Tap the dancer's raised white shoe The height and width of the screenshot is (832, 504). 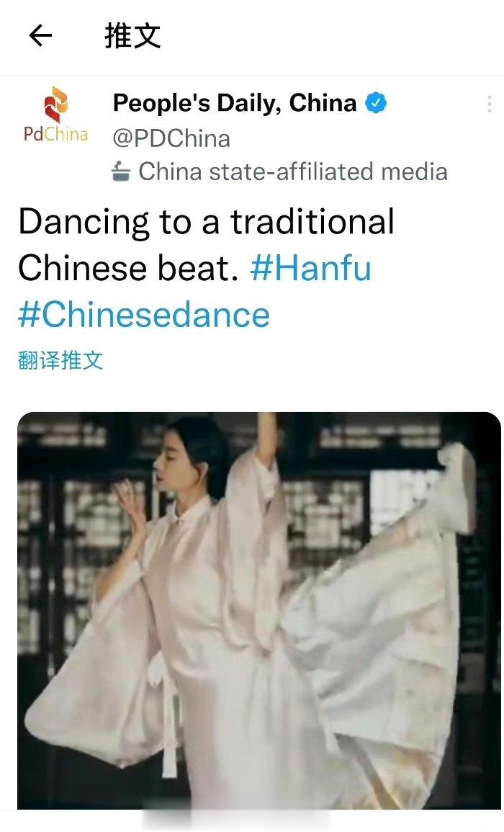457,487
